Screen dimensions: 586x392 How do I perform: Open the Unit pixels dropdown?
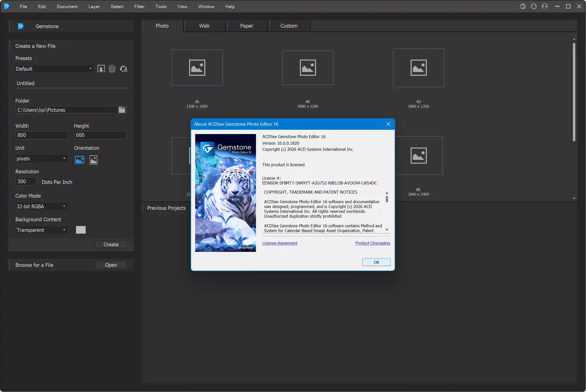point(41,159)
